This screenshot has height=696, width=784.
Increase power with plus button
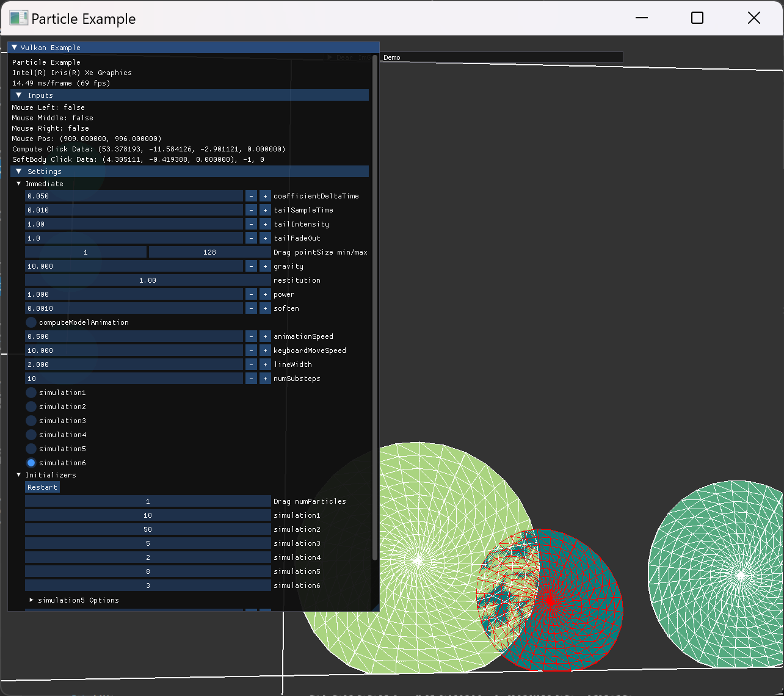coord(265,294)
